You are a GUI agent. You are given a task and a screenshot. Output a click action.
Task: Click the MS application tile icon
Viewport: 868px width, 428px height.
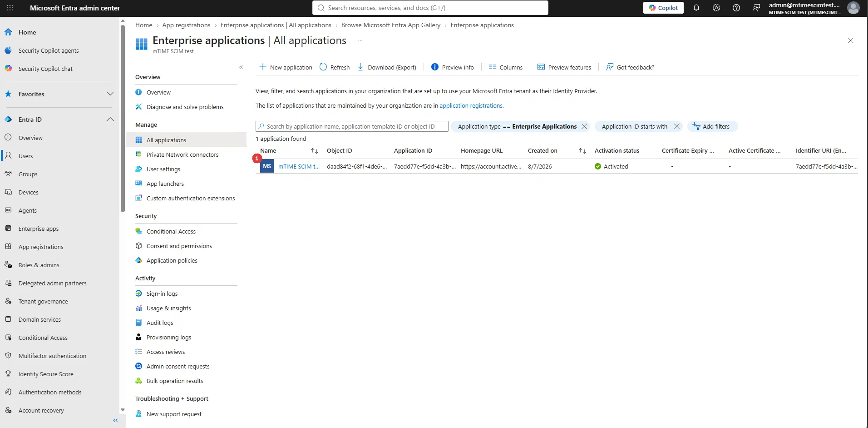click(267, 166)
